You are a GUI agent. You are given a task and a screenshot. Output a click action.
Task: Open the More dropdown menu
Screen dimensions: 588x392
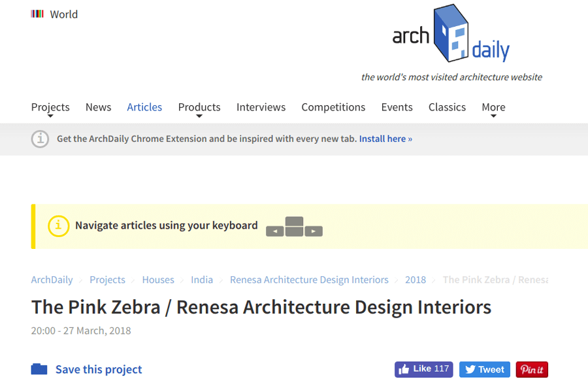coord(493,108)
